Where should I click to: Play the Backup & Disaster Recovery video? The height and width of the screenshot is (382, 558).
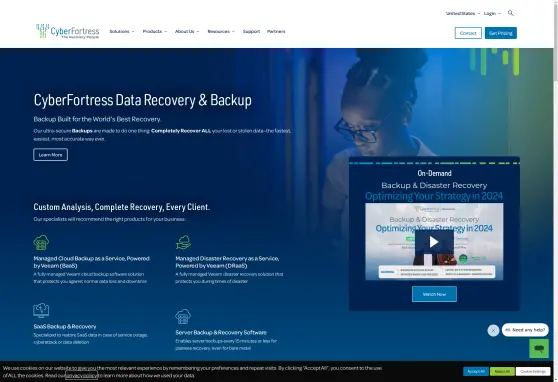tap(434, 242)
